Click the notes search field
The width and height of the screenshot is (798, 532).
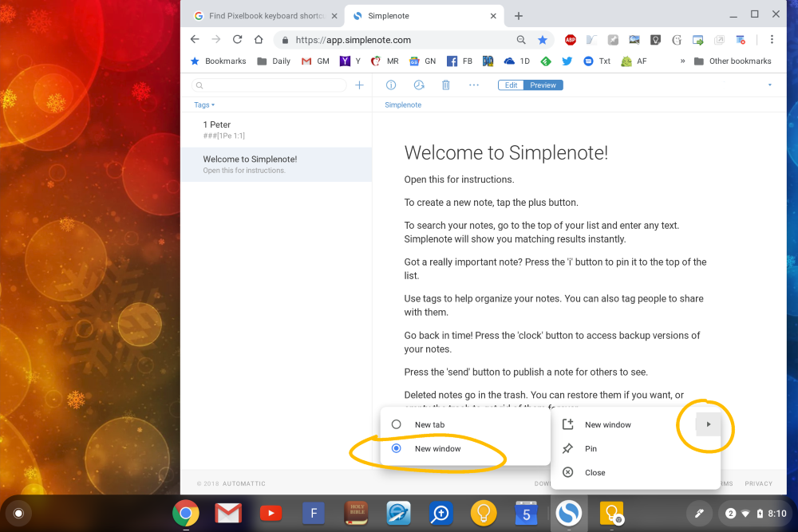pyautogui.click(x=269, y=85)
